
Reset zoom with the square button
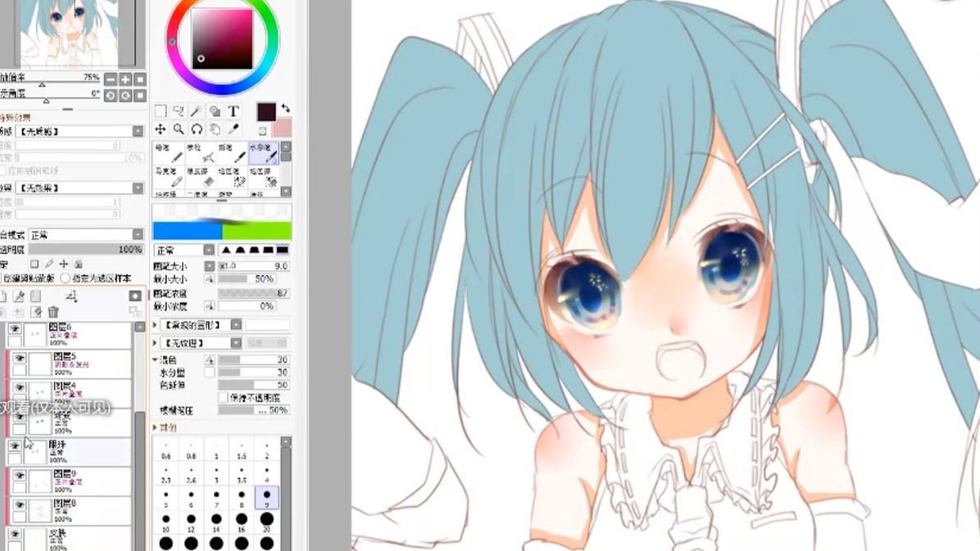[140, 79]
